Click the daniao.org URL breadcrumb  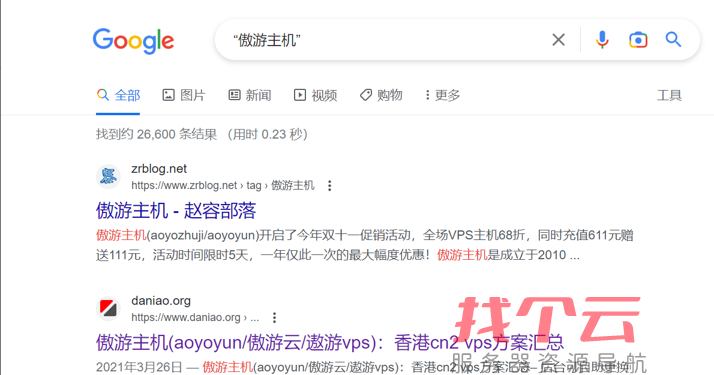(x=195, y=317)
